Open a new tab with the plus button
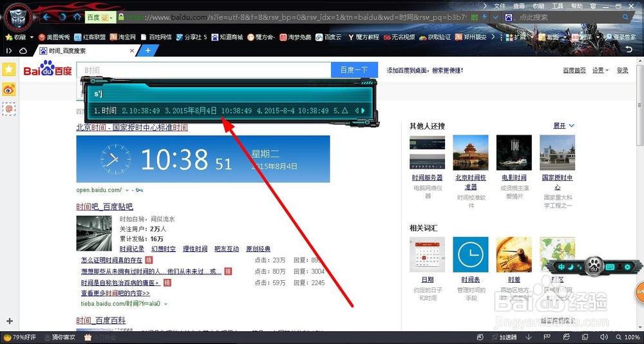644x344 pixels. tap(148, 50)
